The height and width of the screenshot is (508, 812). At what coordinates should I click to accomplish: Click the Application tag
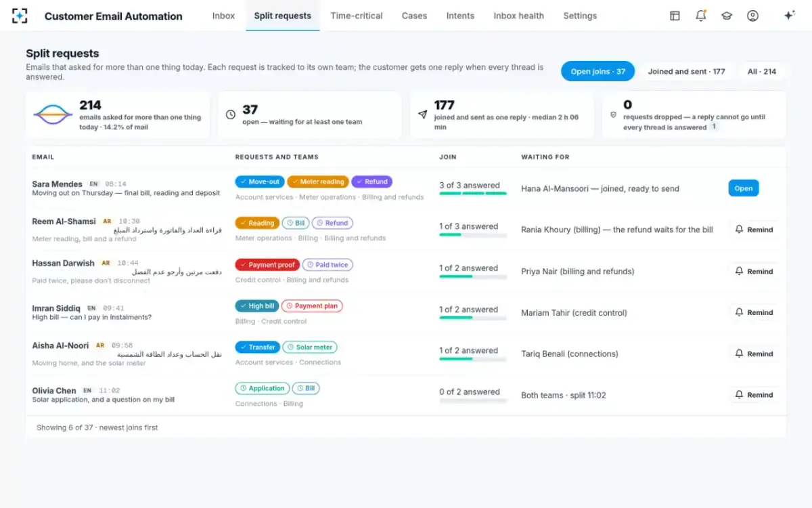[263, 388]
